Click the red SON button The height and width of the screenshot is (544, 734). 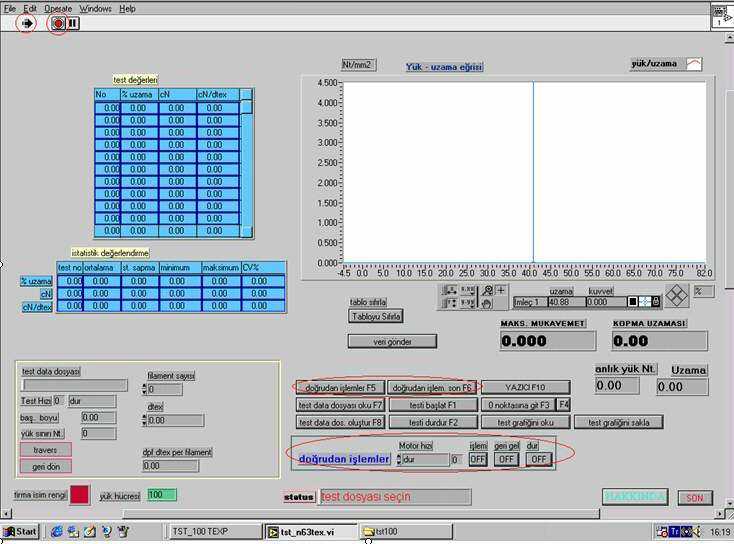pos(695,498)
